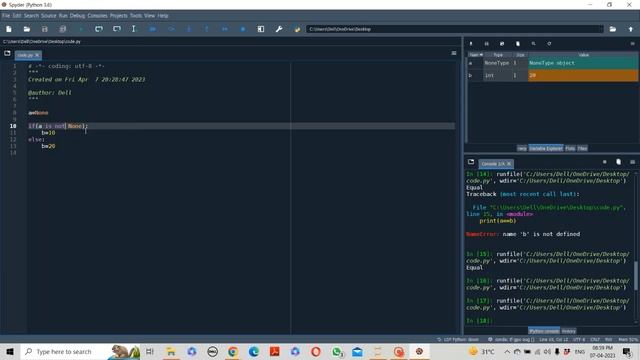Image resolution: width=640 pixels, height=360 pixels.
Task: Click line 13 'b=20' in the editor
Action: click(x=48, y=146)
